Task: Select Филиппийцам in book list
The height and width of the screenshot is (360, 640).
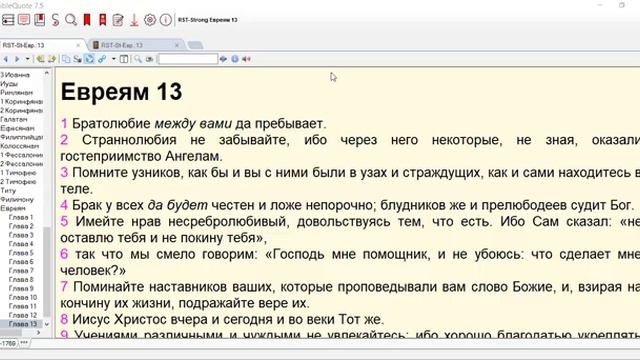Action: (21, 137)
